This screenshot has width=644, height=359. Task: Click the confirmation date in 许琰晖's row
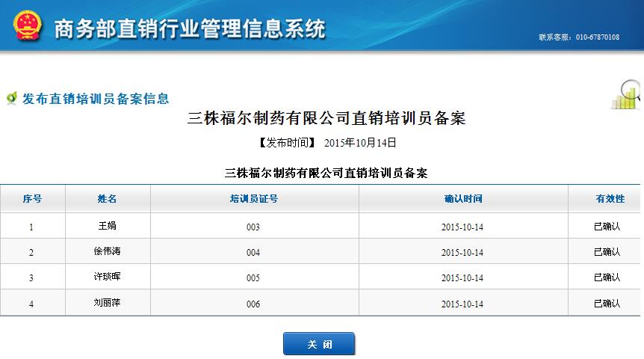click(462, 278)
